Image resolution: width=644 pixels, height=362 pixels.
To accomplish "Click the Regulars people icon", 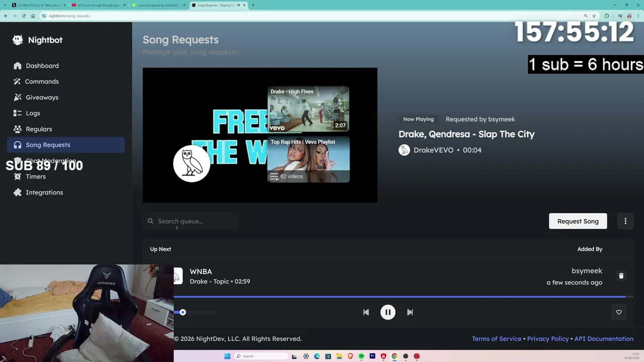I will click(x=18, y=129).
